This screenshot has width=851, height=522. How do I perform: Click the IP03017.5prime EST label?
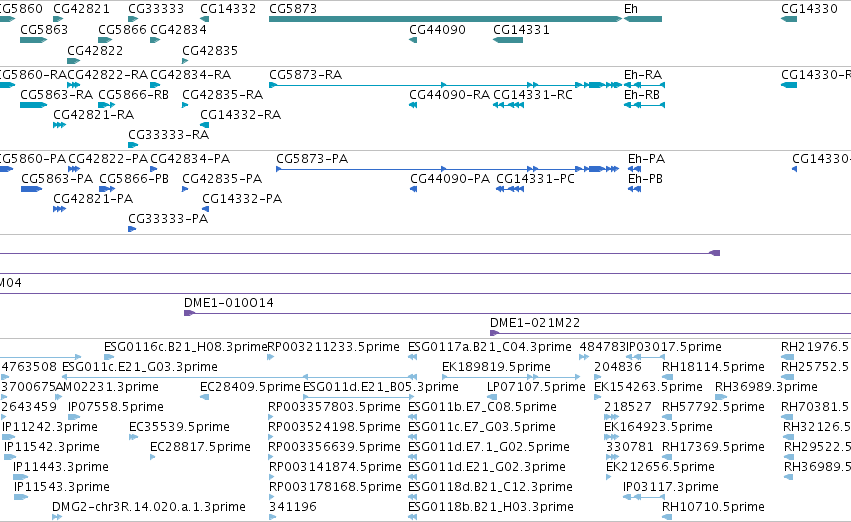coord(674,347)
